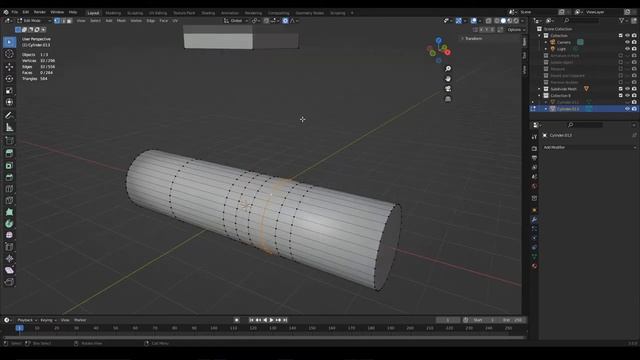Select the Shear tool
This screenshot has width=640, height=360.
coord(9,270)
